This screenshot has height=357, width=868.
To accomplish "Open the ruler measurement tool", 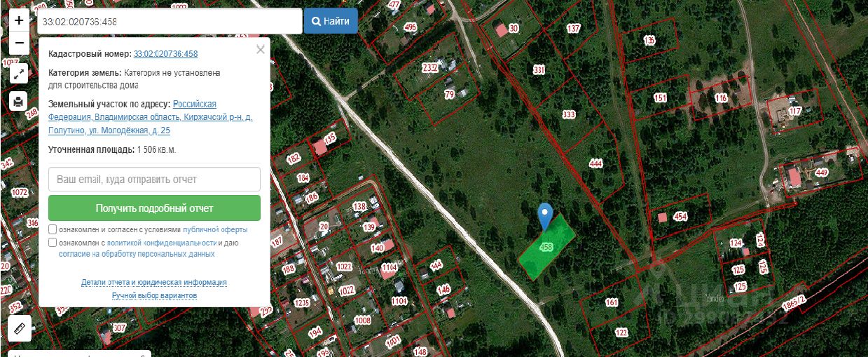I will coord(20,328).
